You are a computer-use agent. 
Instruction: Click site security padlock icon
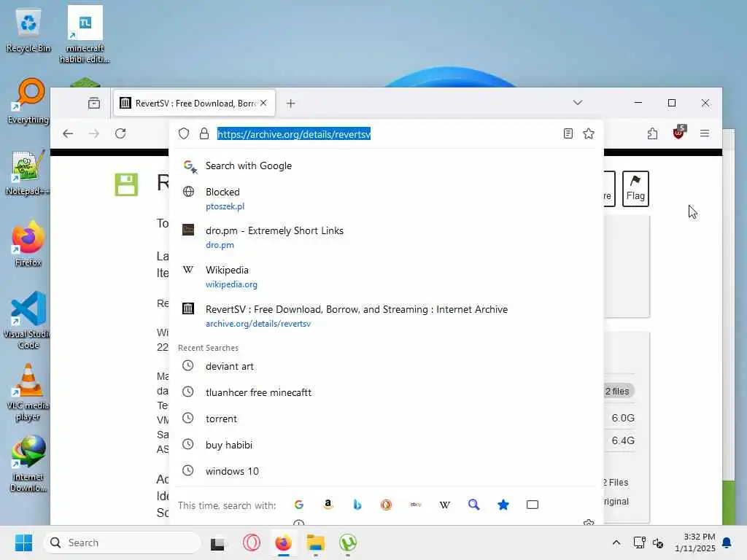(x=204, y=134)
